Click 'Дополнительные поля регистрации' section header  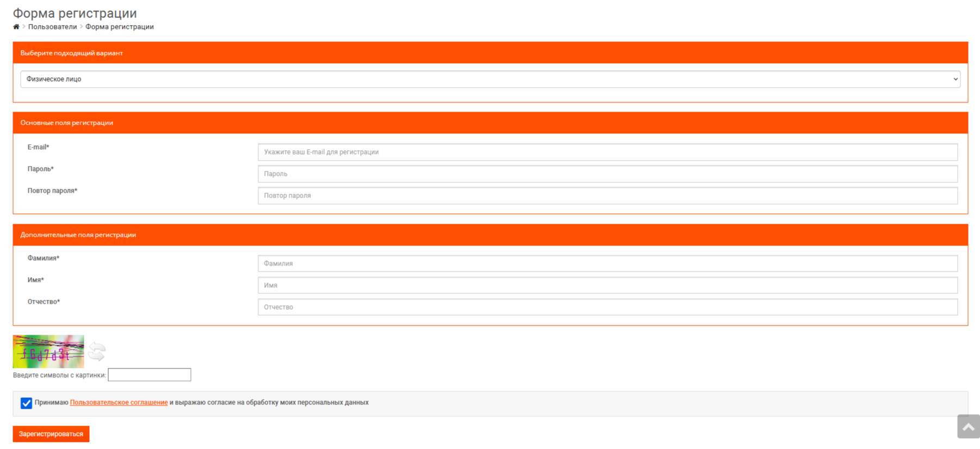(78, 235)
